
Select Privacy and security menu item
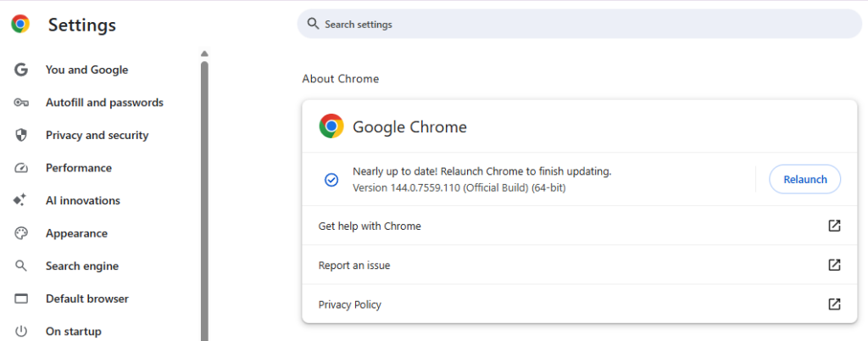[97, 135]
